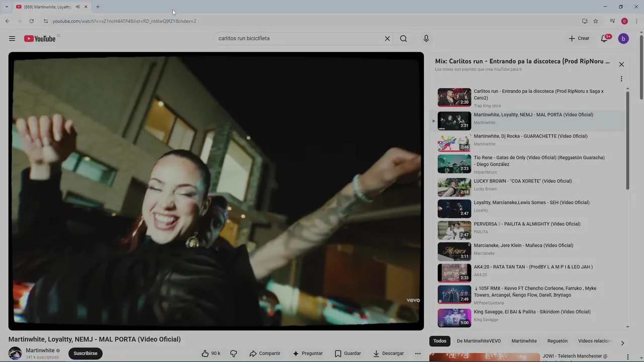Image resolution: width=644 pixels, height=362 pixels.
Task: Open the Chrome three-dot menu
Action: (636, 21)
